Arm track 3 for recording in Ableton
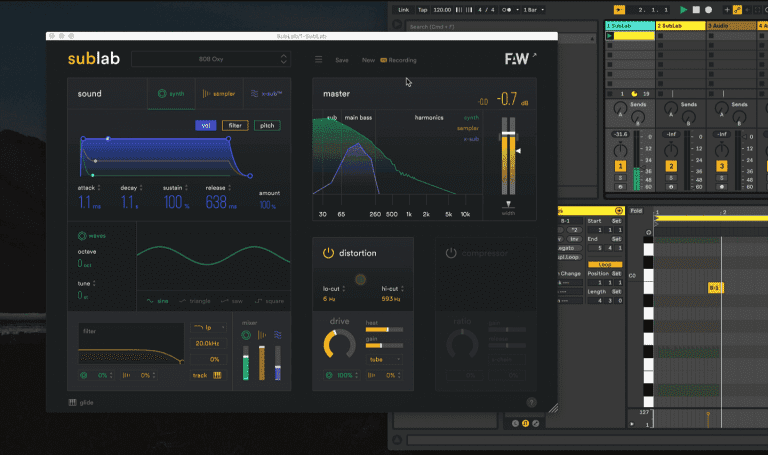Image resolution: width=768 pixels, height=455 pixels. point(721,187)
